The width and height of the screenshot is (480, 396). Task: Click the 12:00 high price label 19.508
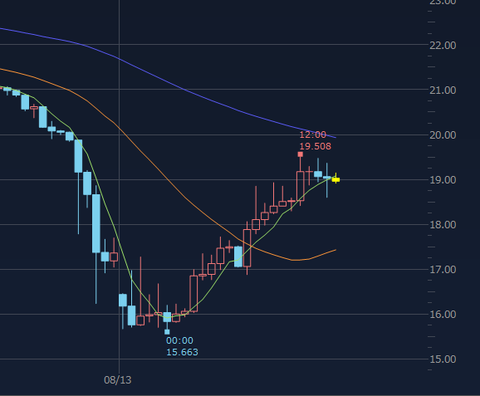coord(315,146)
